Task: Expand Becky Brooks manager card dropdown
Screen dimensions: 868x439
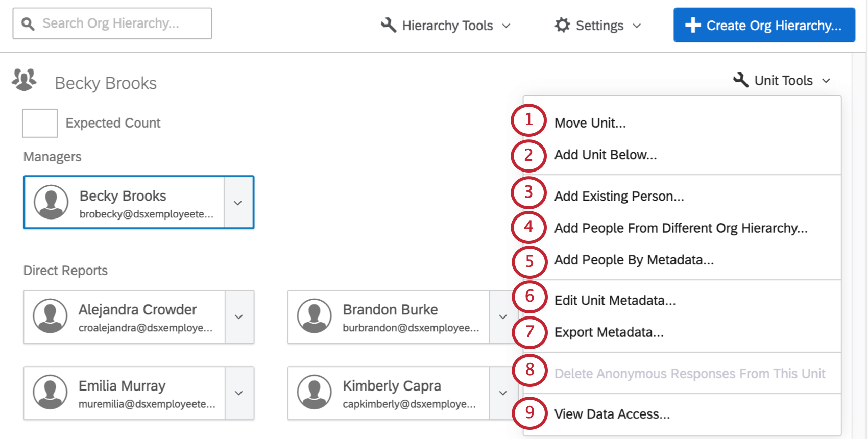Action: (238, 203)
